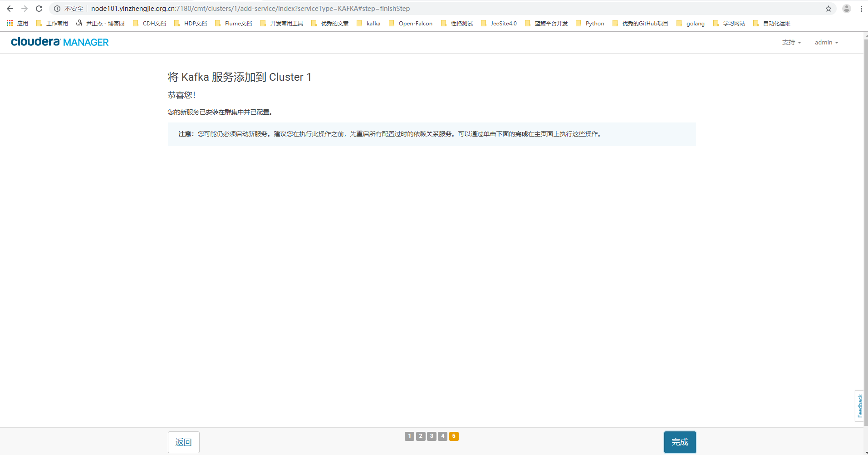Click the browser back arrow icon
868x455 pixels.
point(10,9)
